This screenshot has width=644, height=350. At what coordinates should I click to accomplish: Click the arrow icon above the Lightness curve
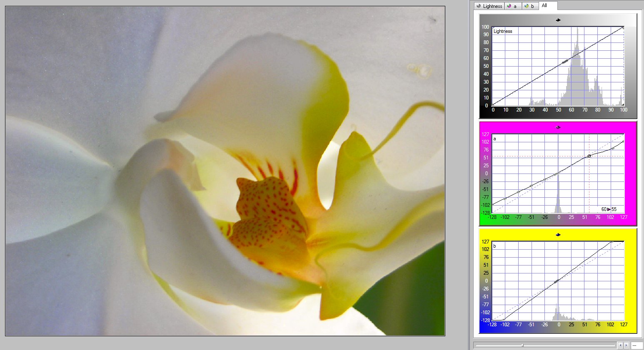click(x=558, y=20)
